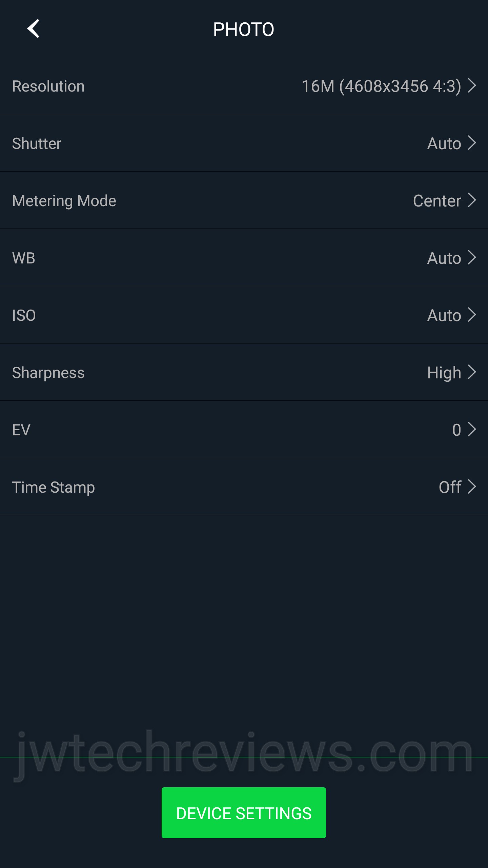Open the ISO setting
The width and height of the screenshot is (488, 868).
point(24,315)
